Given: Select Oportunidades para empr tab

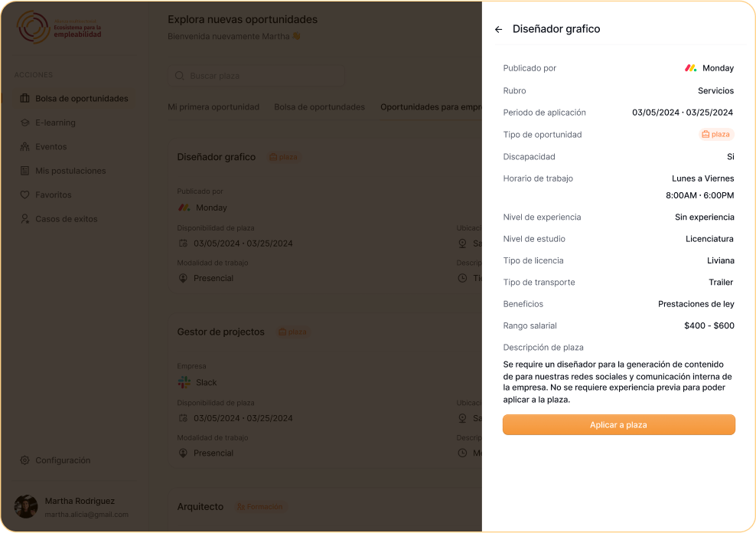Looking at the screenshot, I should [431, 107].
